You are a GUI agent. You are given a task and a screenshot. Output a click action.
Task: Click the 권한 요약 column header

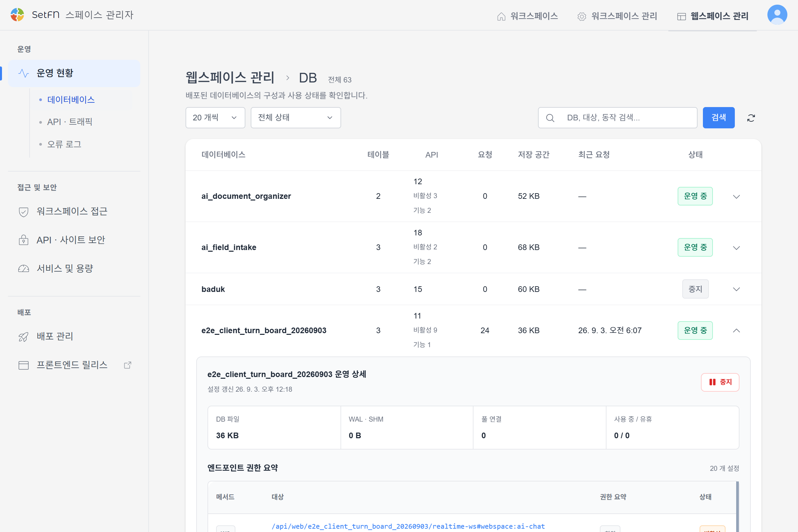coord(613,497)
